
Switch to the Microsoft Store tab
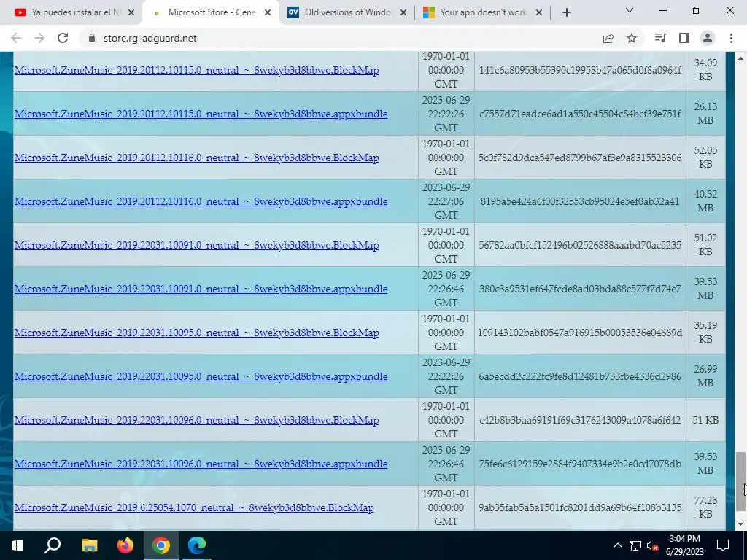click(209, 13)
